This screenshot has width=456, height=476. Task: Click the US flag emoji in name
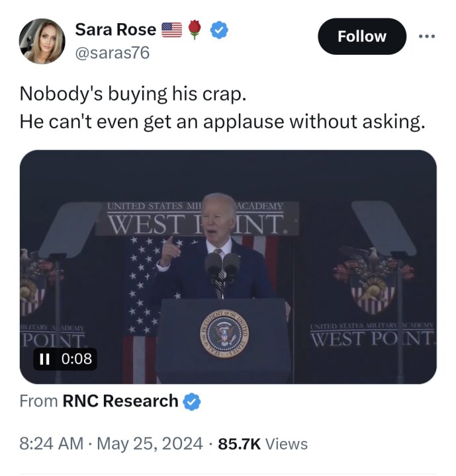coord(171,30)
